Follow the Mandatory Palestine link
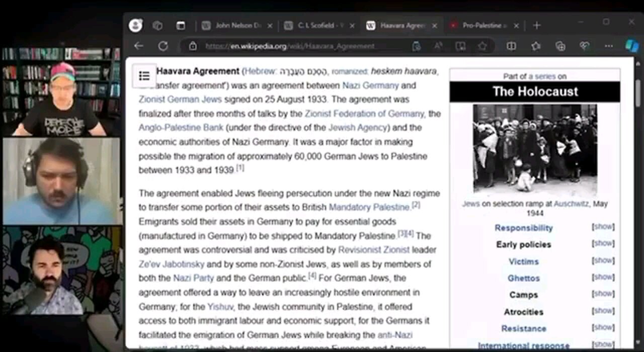Image resolution: width=644 pixels, height=352 pixels. pyautogui.click(x=369, y=207)
